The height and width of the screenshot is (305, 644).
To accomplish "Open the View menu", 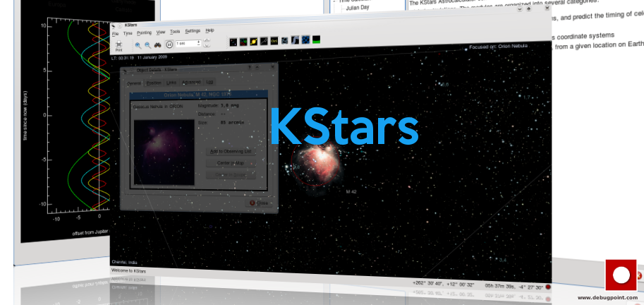I will pos(161,32).
